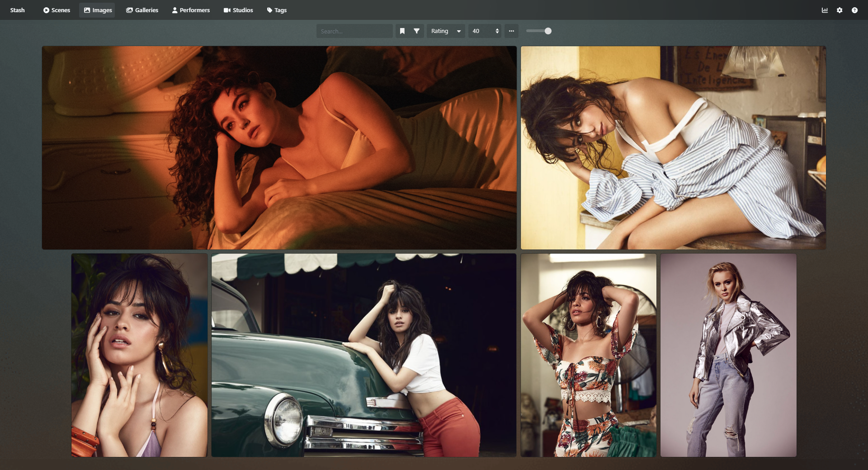Open the Studios tab
Image resolution: width=868 pixels, height=470 pixels.
tap(238, 10)
